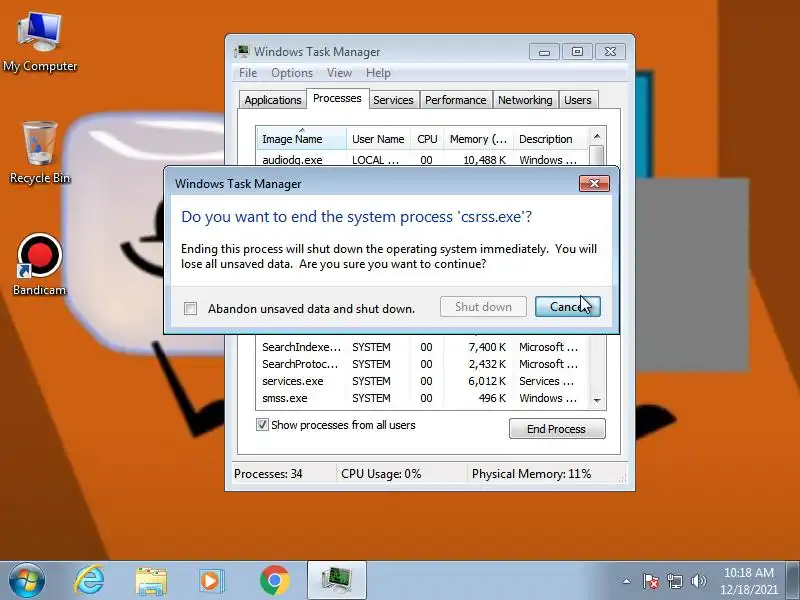This screenshot has height=600, width=800.
Task: Open the volume speaker icon
Action: tap(698, 581)
